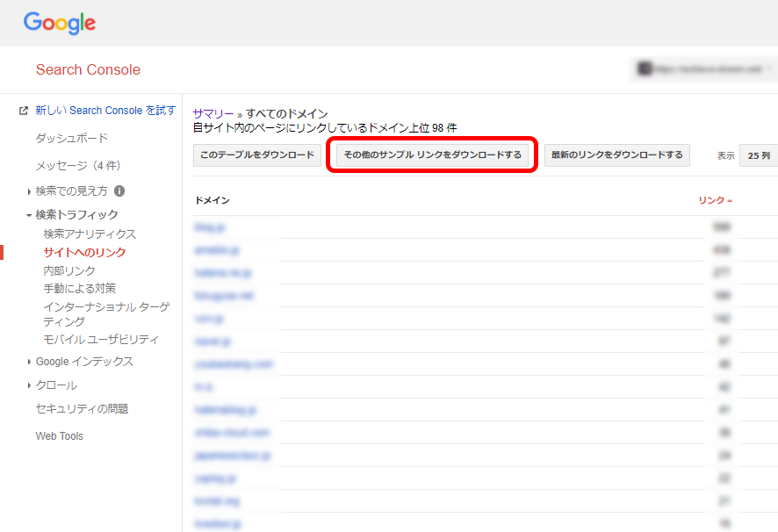The height and width of the screenshot is (532, 778).
Task: Click the external-link icon beside 新しい Search Console
Action: coord(24,111)
